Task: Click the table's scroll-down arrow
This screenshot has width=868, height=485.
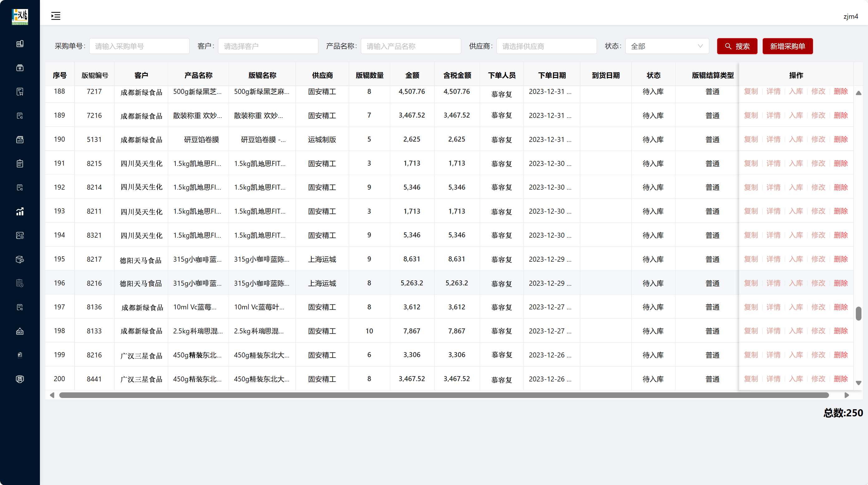Action: click(x=859, y=383)
